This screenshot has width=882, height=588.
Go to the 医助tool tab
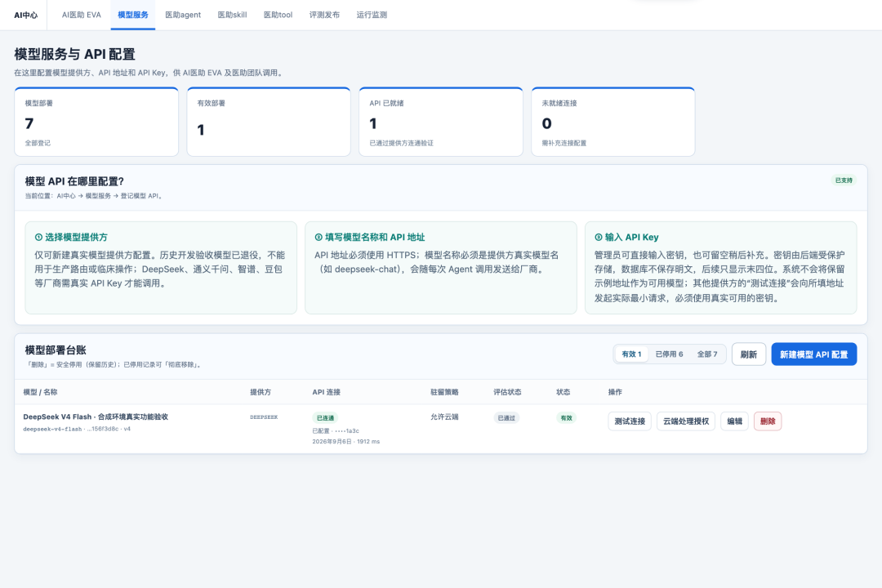278,16
